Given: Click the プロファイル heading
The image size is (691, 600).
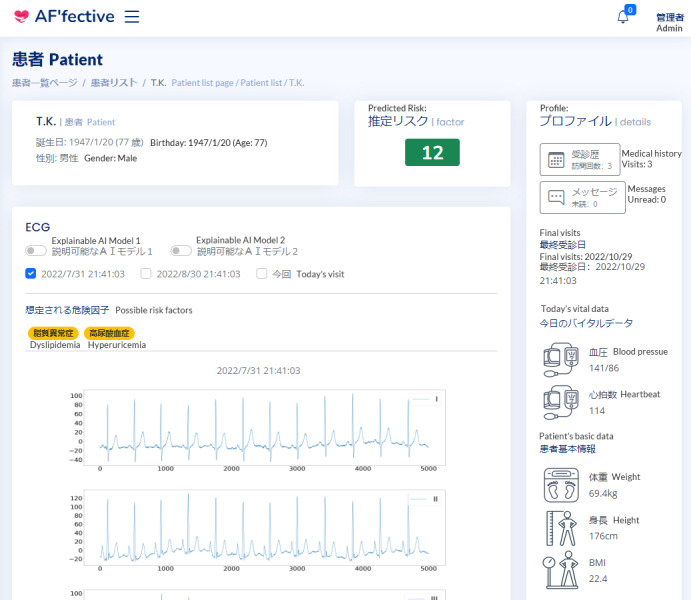Looking at the screenshot, I should [576, 121].
